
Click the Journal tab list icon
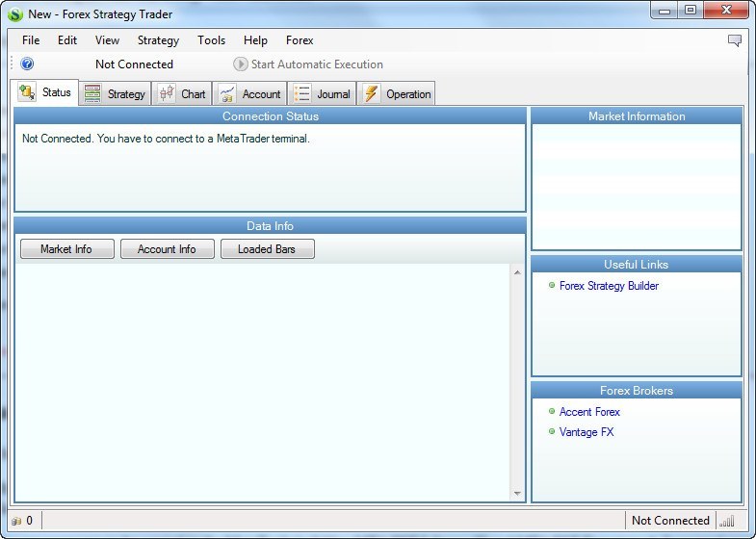coord(302,93)
